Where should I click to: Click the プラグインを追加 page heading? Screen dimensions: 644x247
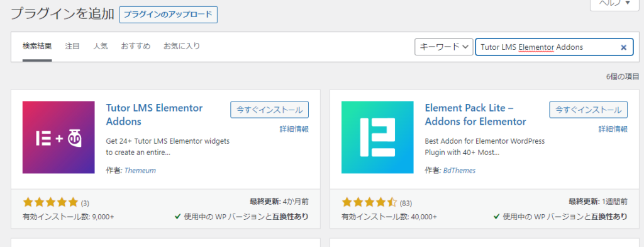click(62, 14)
